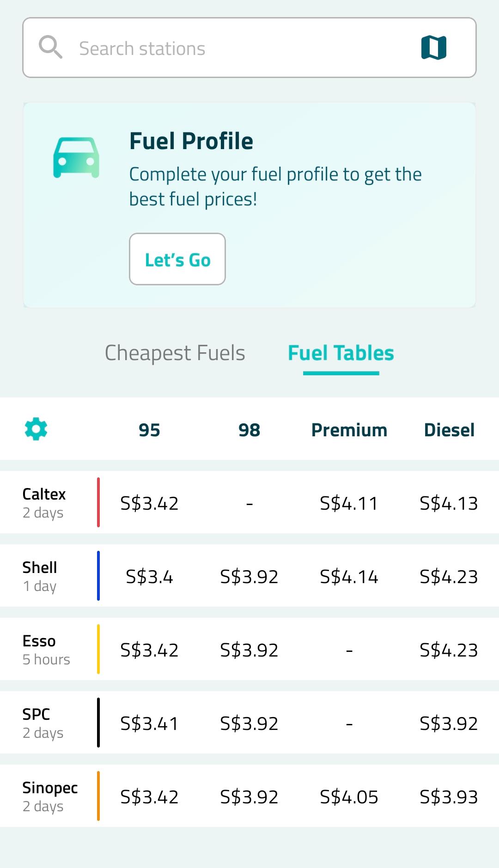Tap the search magnifier icon
This screenshot has width=499, height=868.
(50, 47)
